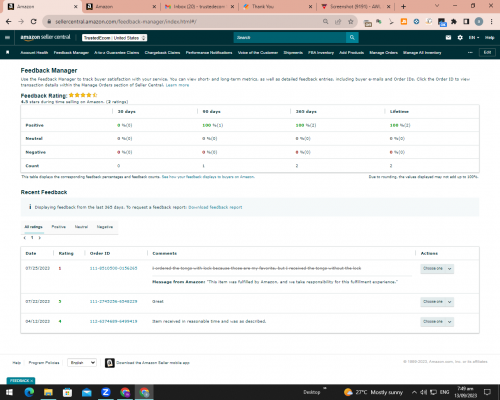Go to next feedback page arrow

coord(40,238)
